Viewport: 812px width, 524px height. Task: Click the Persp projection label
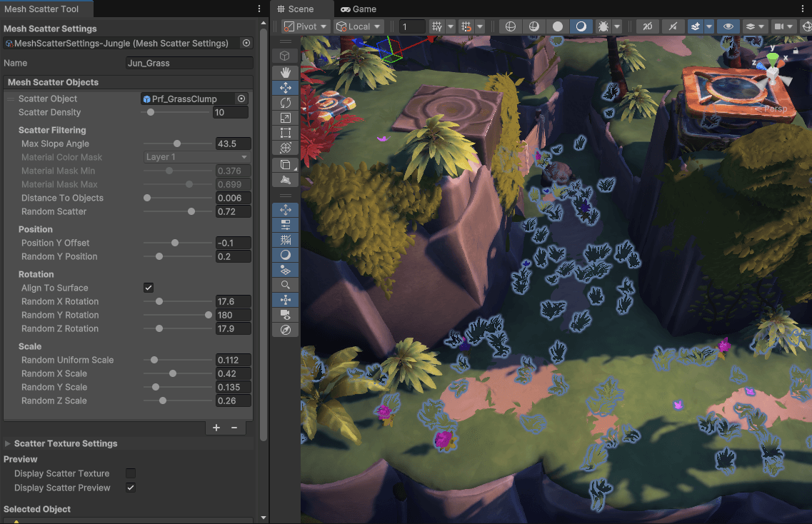tap(776, 109)
